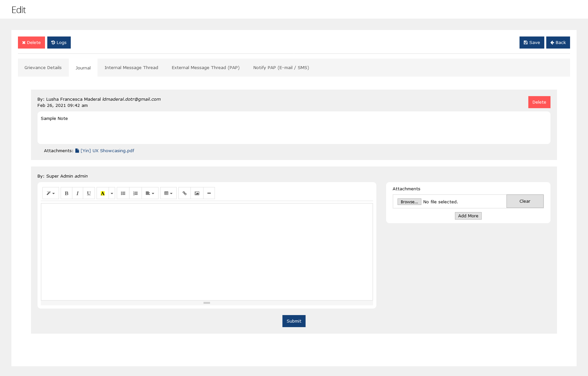Image resolution: width=588 pixels, height=376 pixels.
Task: Insert a horizontal rule line
Action: [x=209, y=193]
